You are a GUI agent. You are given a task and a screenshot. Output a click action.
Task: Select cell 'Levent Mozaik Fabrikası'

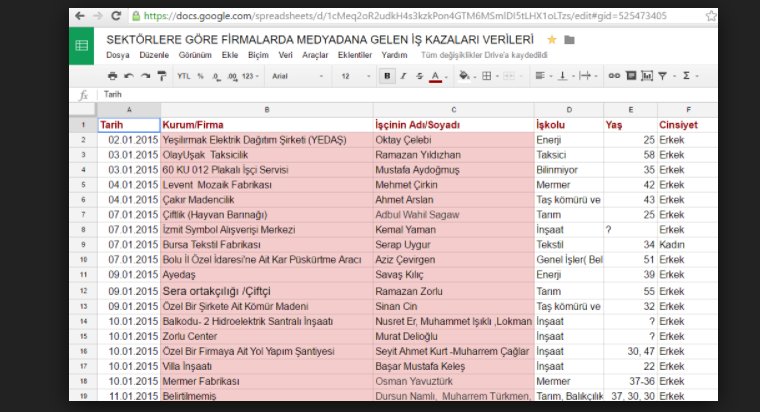click(267, 185)
